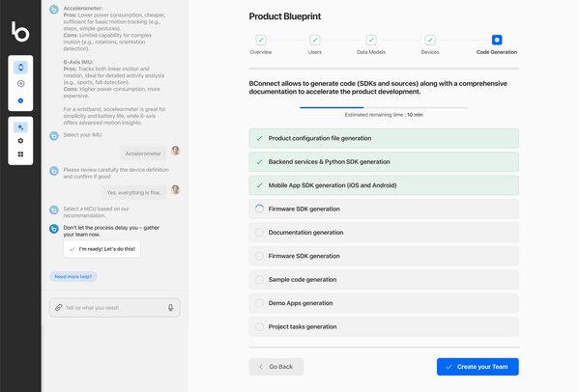Expand the Product configuration file generation row

[x=384, y=138]
